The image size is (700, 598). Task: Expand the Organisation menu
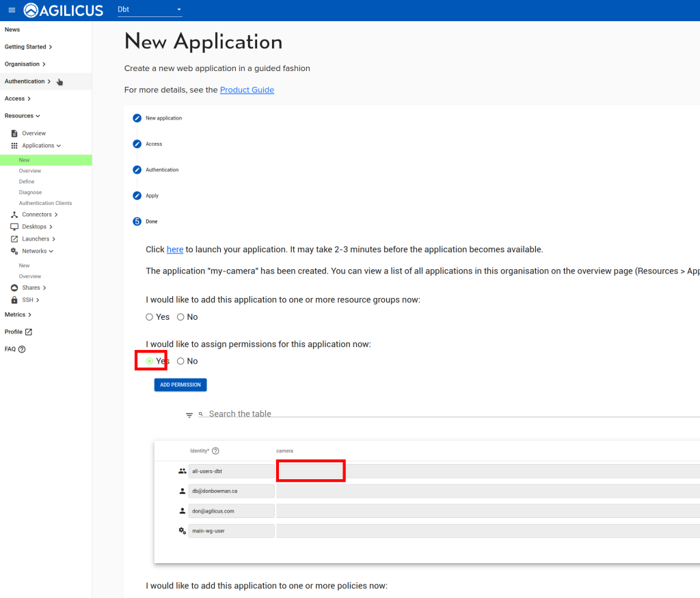click(x=25, y=64)
